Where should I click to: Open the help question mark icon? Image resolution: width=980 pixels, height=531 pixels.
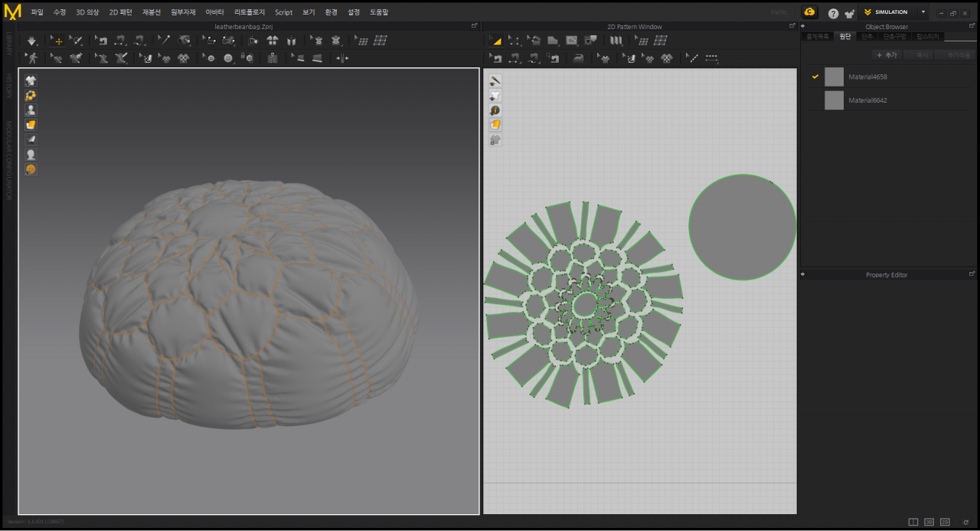833,13
